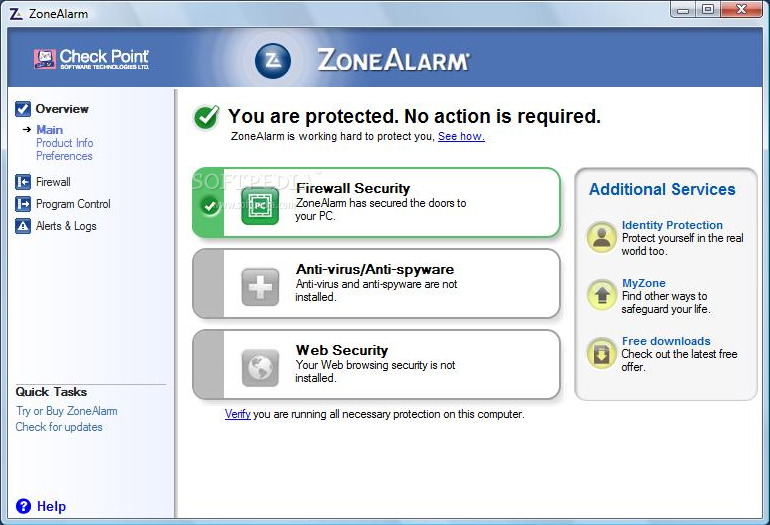Click the Web Security globe icon
This screenshot has width=770, height=525.
pos(260,367)
